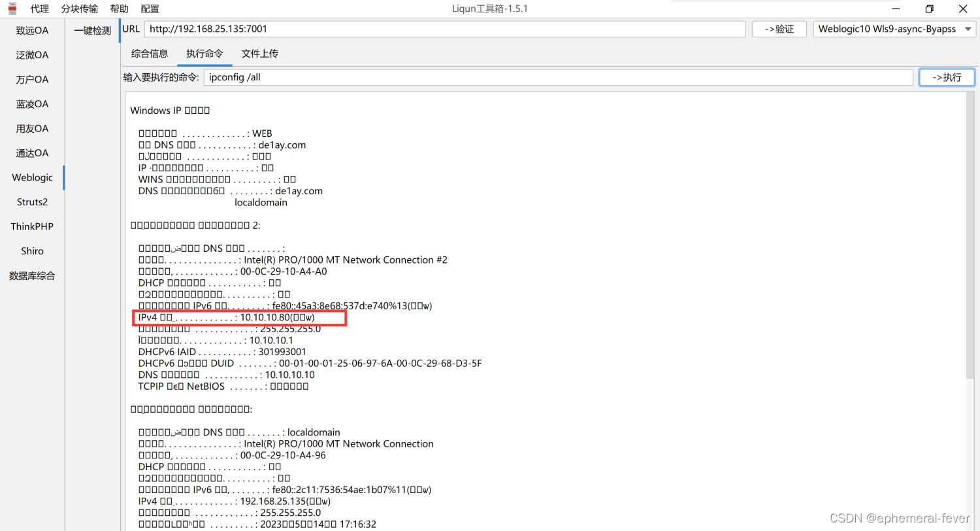Switch to the 执行命令 tab
Image resolution: width=980 pixels, height=531 pixels.
(x=204, y=54)
